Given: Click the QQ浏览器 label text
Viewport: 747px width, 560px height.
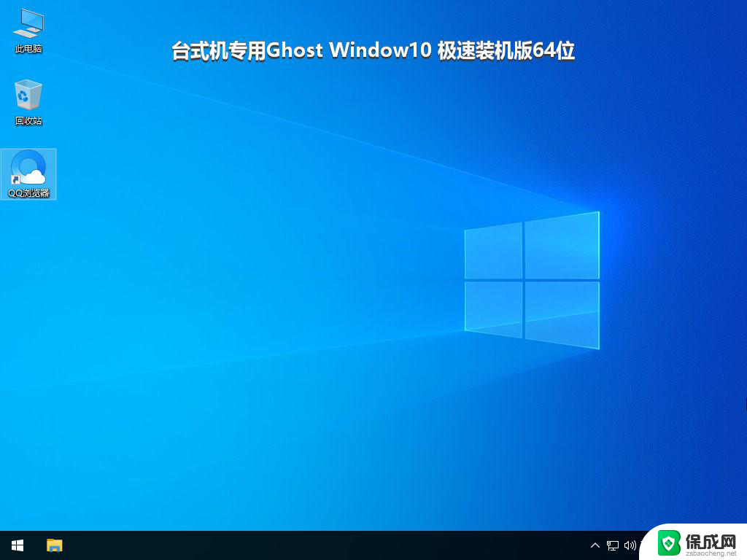Looking at the screenshot, I should (x=28, y=192).
